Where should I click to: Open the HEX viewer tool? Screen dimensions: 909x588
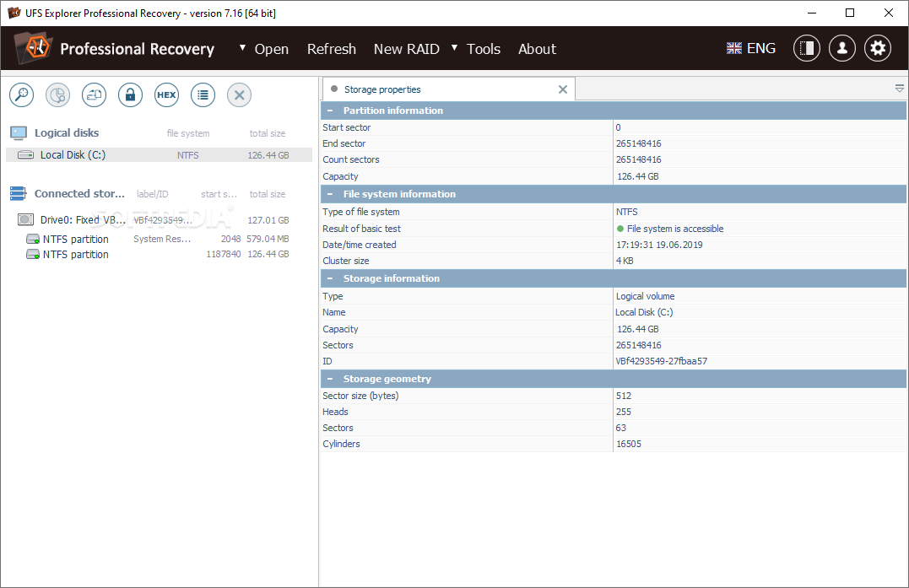pyautogui.click(x=166, y=95)
